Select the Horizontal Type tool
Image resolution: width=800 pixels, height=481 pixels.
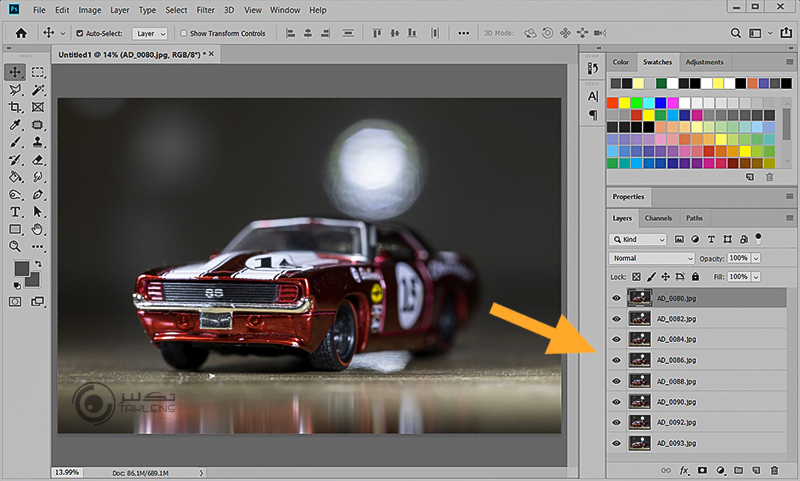point(16,212)
